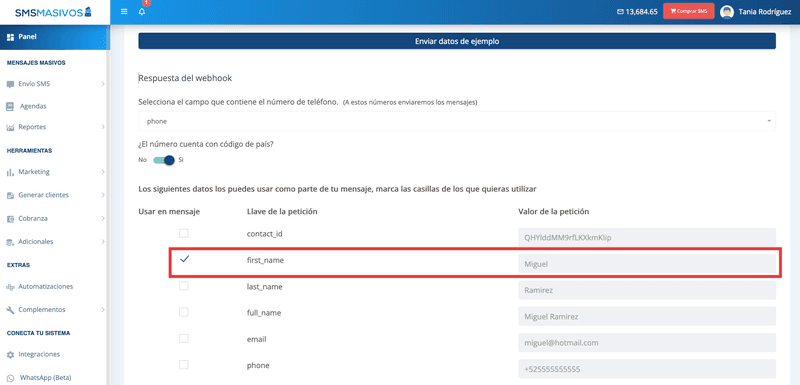This screenshot has height=385, width=800.
Task: Check the phone checkbox
Action: pos(184,365)
